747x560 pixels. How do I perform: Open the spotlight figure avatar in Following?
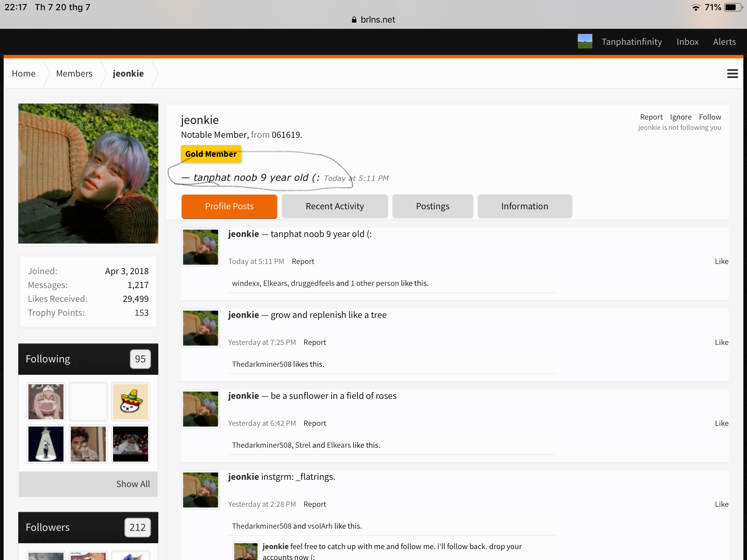46,444
